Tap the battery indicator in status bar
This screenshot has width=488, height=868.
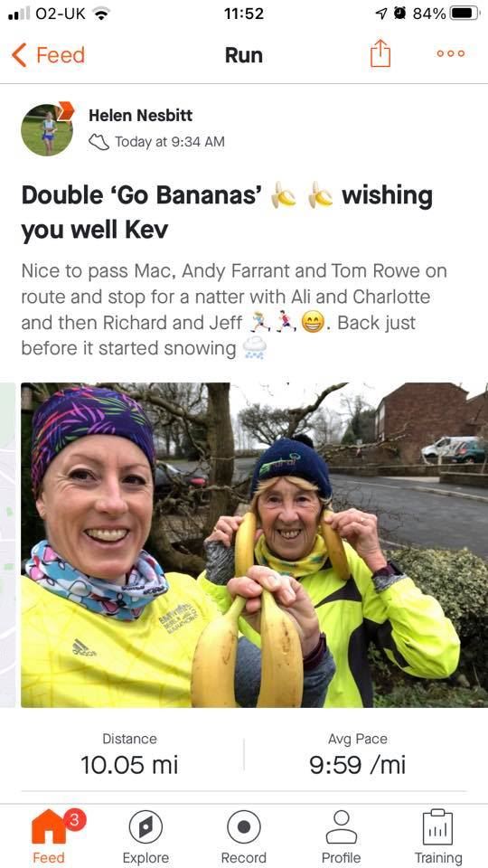coord(465,14)
